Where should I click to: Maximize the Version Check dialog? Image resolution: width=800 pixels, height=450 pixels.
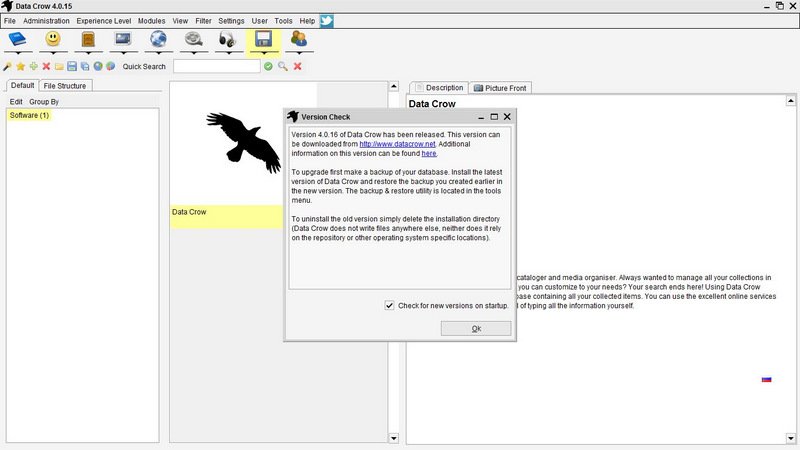(494, 117)
